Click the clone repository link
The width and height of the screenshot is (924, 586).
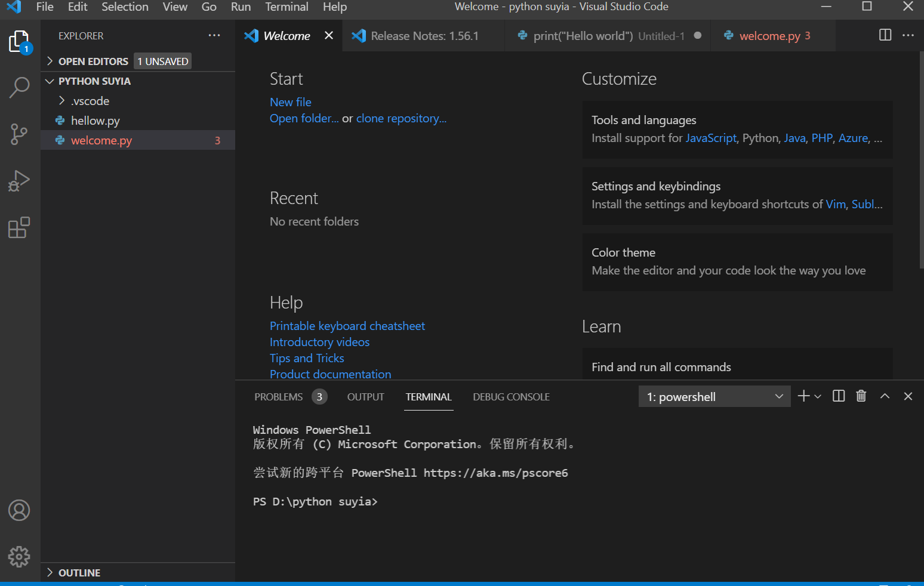click(401, 118)
